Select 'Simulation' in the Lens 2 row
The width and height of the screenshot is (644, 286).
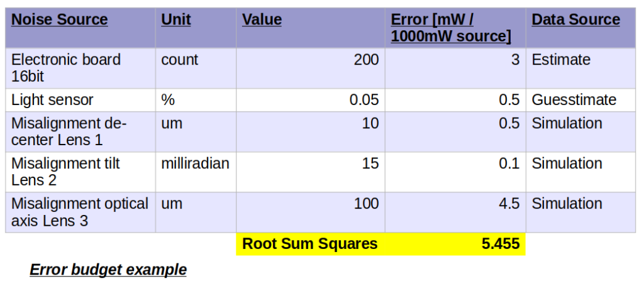tap(580, 172)
